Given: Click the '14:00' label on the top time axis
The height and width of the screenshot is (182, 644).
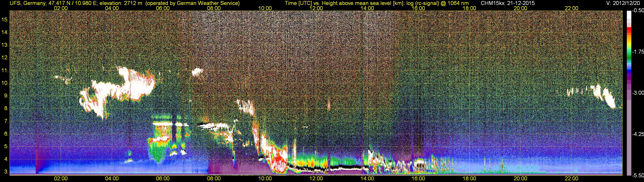Looking at the screenshot, I should (367, 8).
